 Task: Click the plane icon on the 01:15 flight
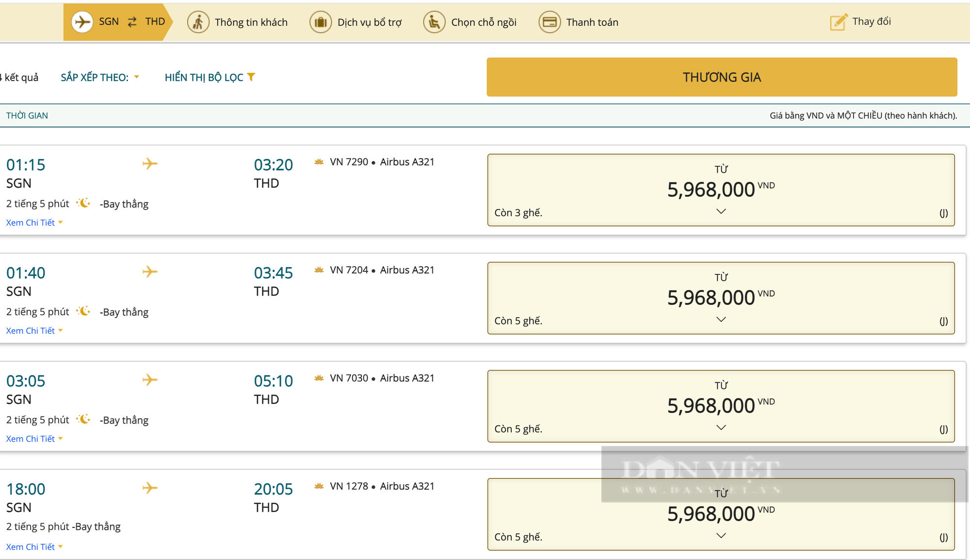[150, 163]
